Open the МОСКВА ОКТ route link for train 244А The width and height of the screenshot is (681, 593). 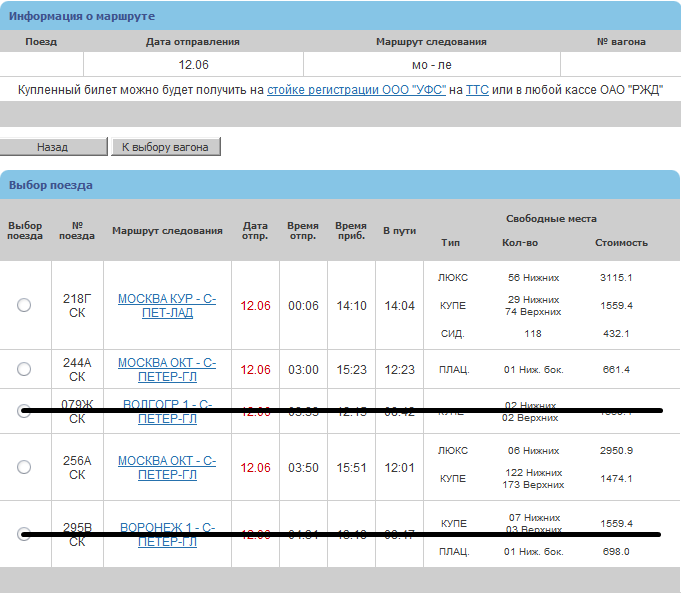(167, 369)
